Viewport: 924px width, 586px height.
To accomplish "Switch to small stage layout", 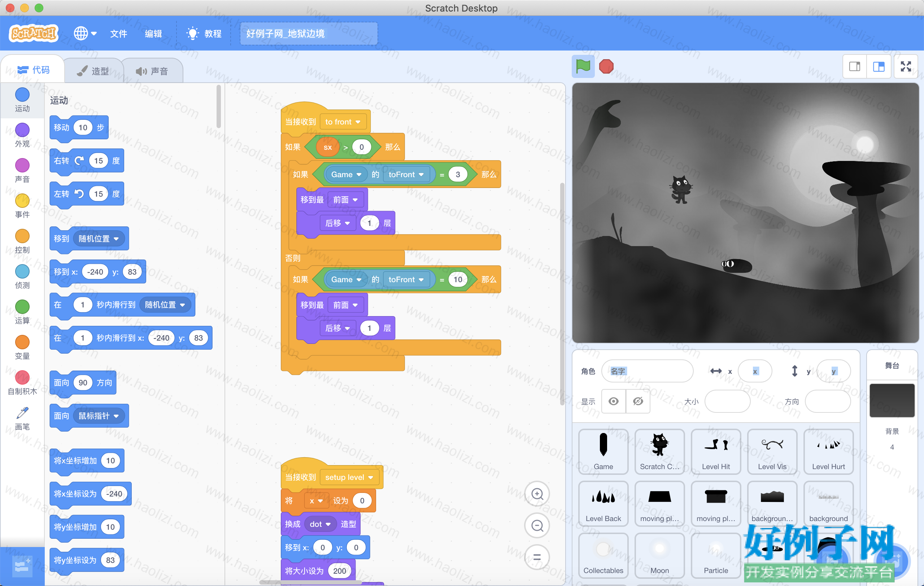I will point(855,67).
